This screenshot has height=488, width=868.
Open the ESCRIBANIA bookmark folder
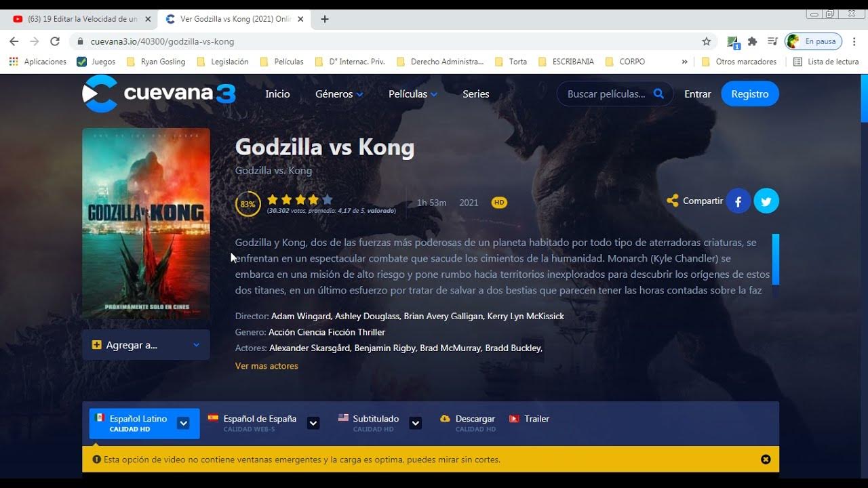[x=566, y=62]
